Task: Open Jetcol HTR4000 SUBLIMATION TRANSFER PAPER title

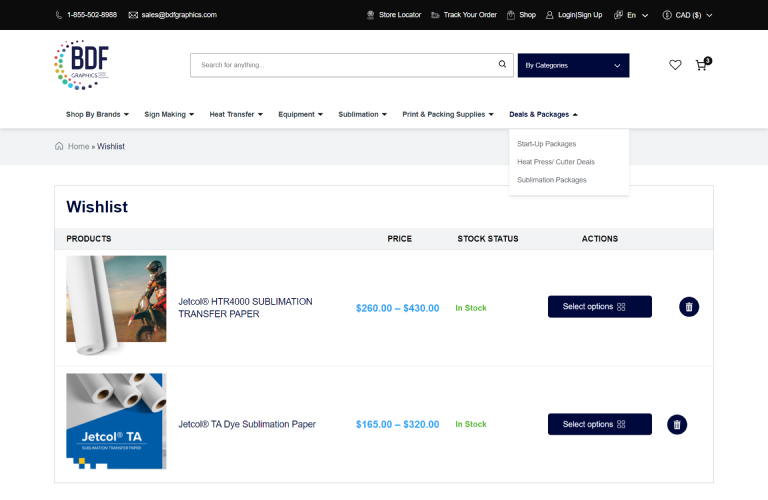Action: [245, 308]
